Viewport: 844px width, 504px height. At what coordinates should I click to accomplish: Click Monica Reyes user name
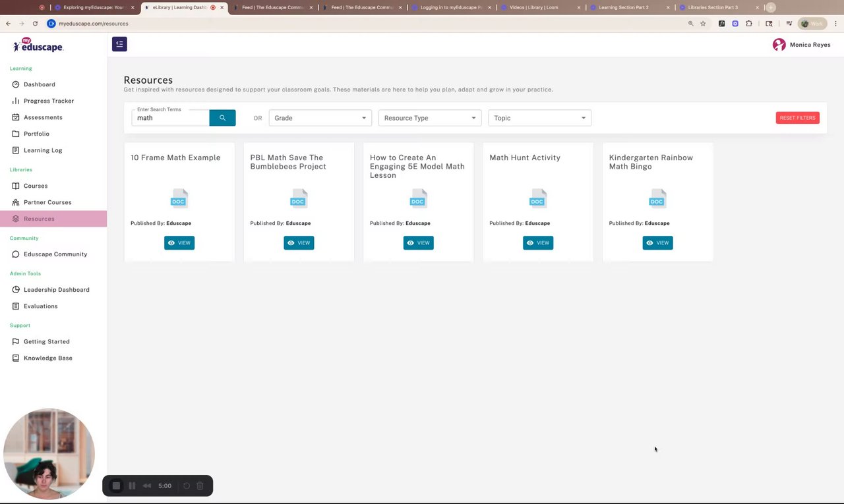pos(810,45)
